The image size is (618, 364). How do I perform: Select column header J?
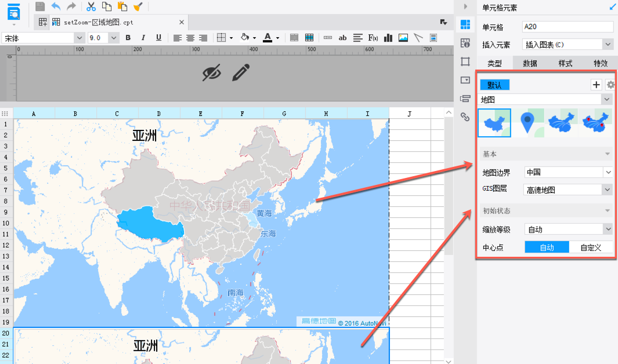click(410, 114)
